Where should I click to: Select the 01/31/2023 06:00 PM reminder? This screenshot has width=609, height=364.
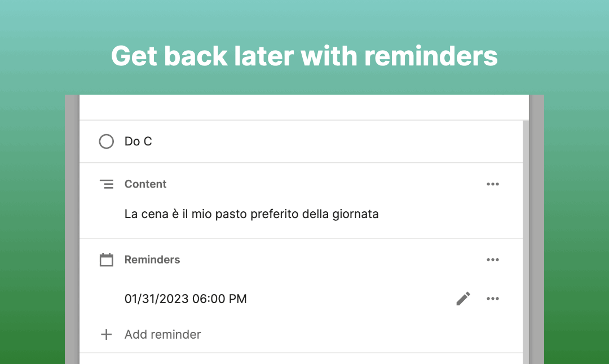[x=186, y=299]
